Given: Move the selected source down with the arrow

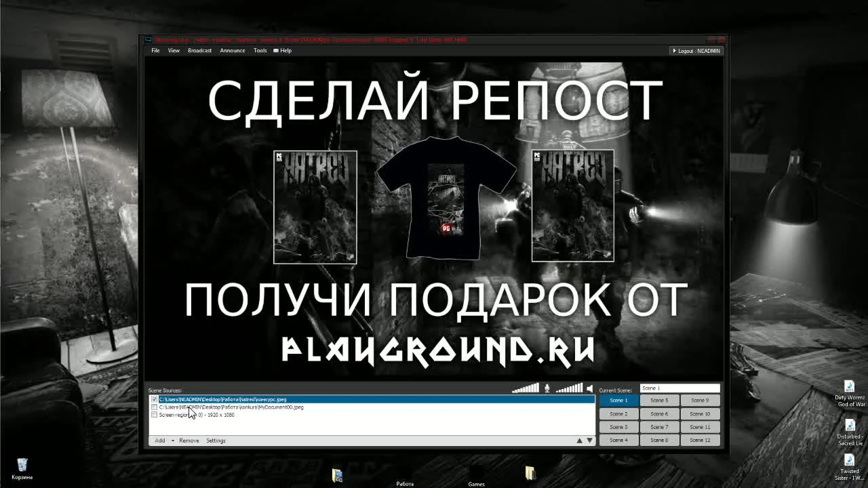Looking at the screenshot, I should (589, 440).
